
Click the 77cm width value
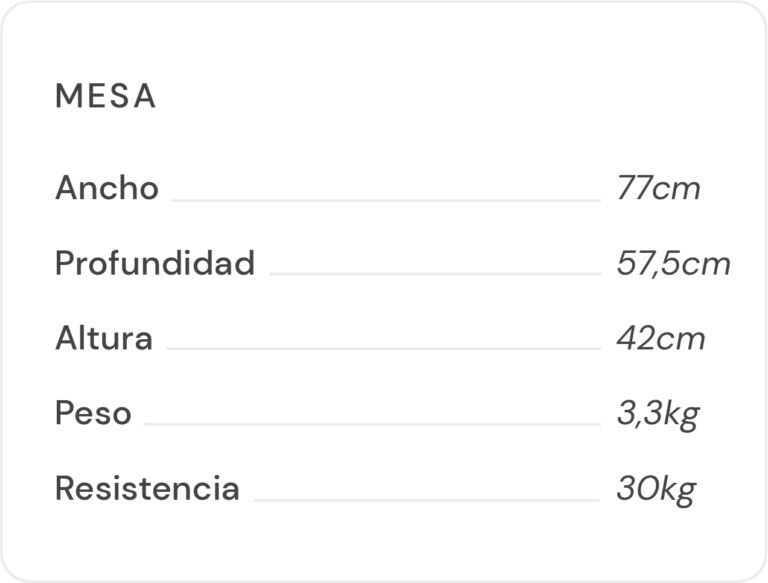point(658,188)
